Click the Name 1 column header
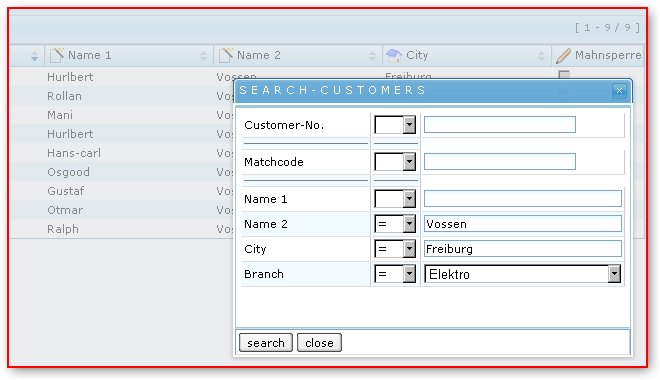The width and height of the screenshot is (660, 380). tap(129, 56)
